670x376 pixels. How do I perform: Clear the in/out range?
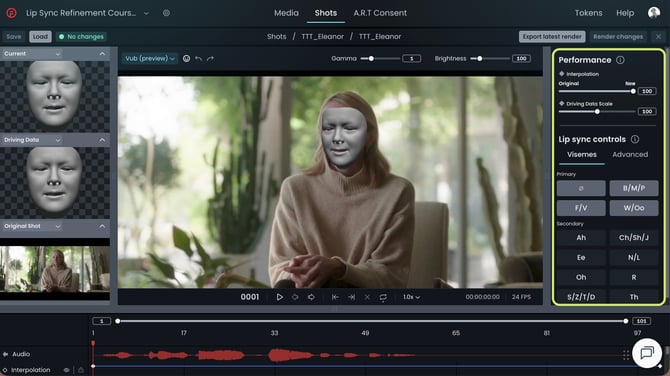click(367, 297)
